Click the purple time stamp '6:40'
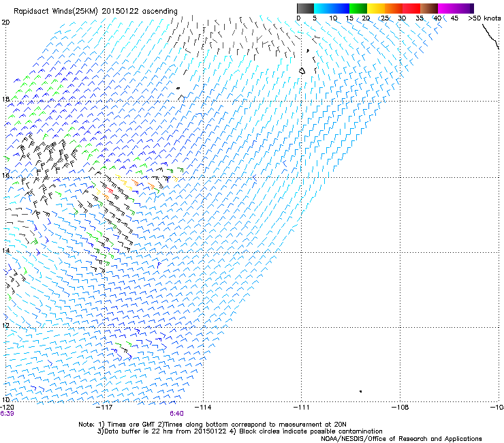The image size is (504, 443). (176, 414)
